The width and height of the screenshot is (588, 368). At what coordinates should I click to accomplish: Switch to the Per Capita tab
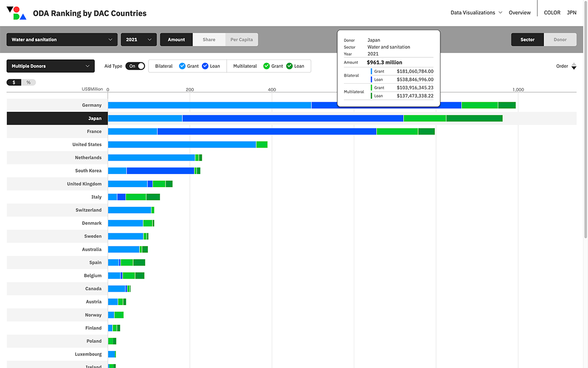click(x=241, y=40)
